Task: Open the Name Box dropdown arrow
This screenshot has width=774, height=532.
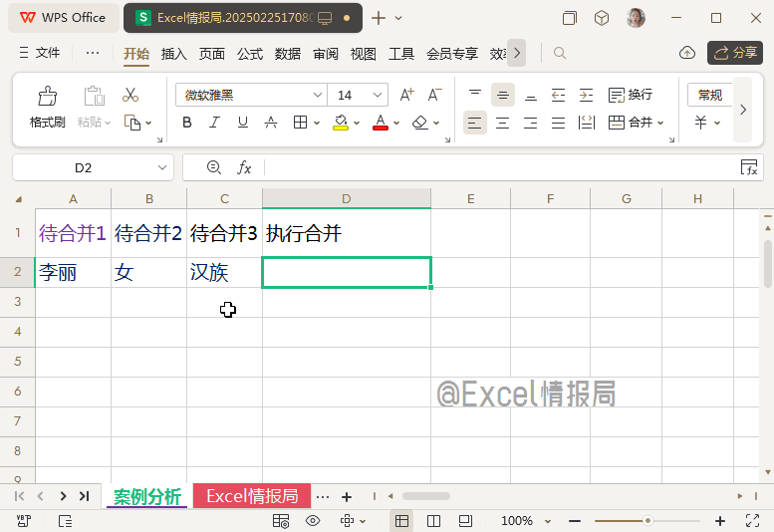Action: coord(162,167)
